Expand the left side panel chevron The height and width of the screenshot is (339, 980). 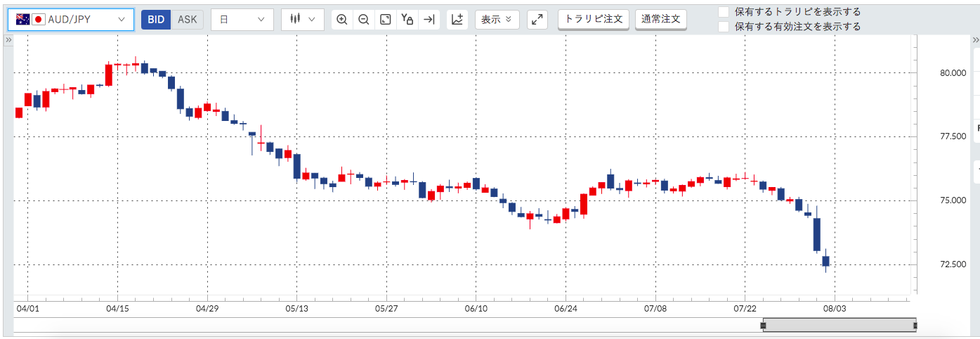[8, 41]
